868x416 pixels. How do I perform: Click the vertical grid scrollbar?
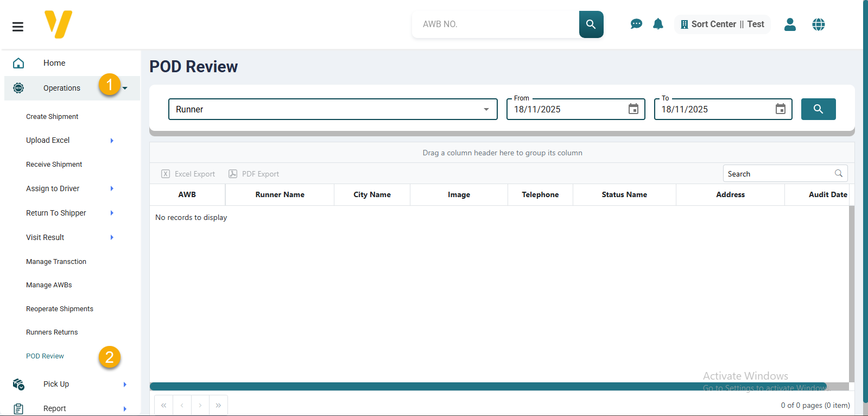point(852,294)
